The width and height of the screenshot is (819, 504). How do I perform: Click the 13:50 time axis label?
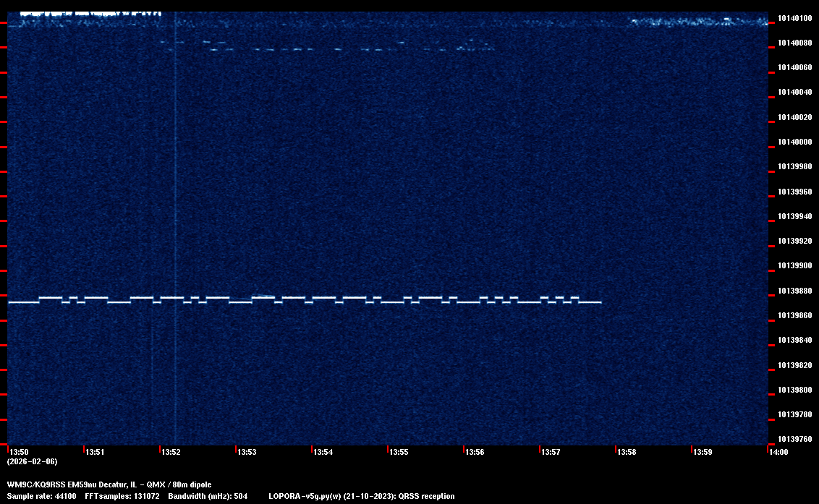point(20,452)
